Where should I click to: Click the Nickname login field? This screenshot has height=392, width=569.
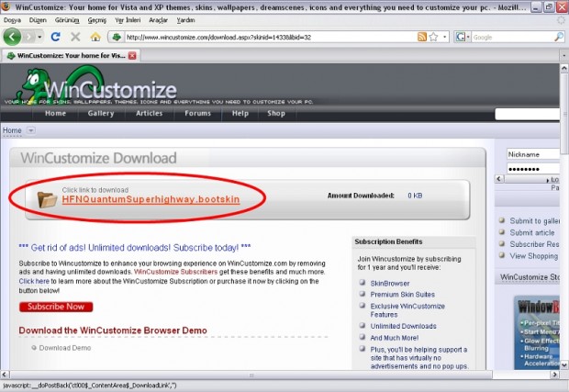[x=533, y=154]
